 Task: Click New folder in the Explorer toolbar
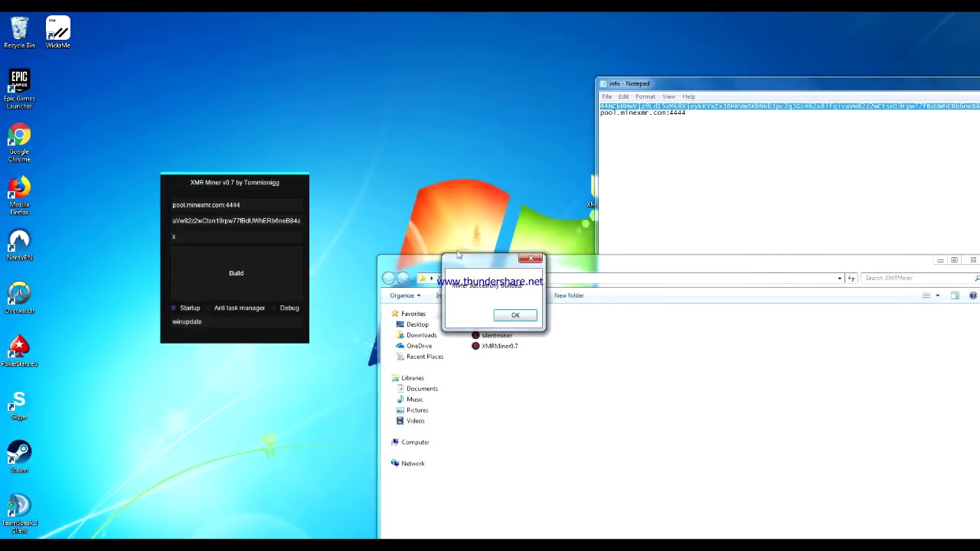(x=569, y=295)
